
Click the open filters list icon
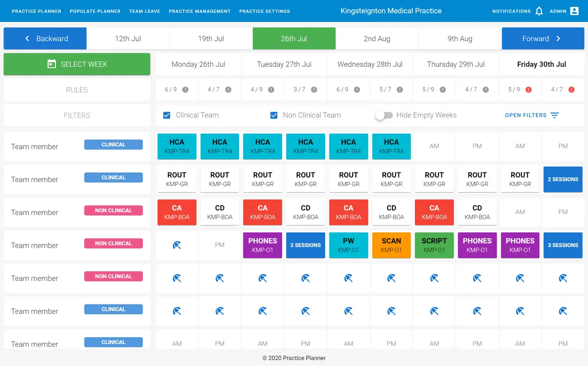click(x=555, y=115)
